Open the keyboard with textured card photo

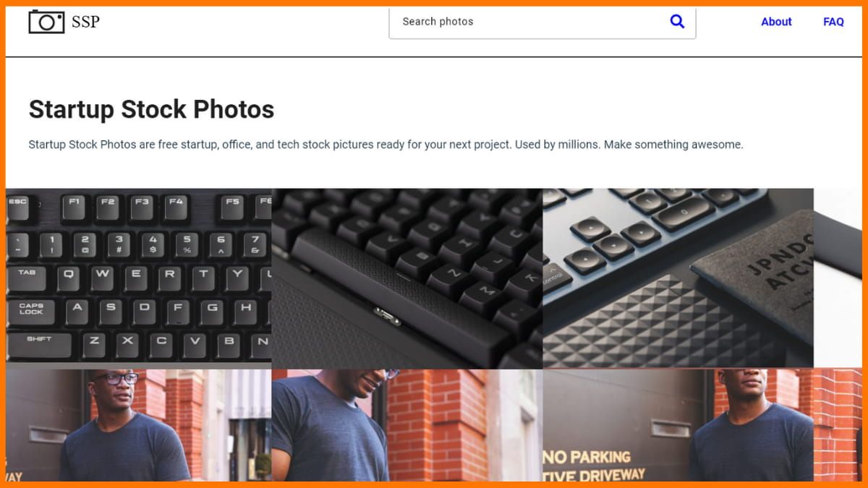(678, 278)
